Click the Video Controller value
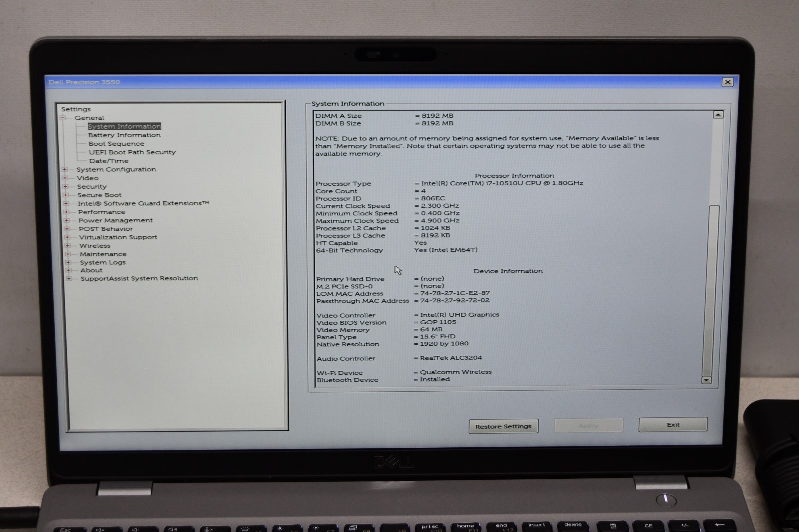Viewport: 799px width, 532px height. point(459,315)
